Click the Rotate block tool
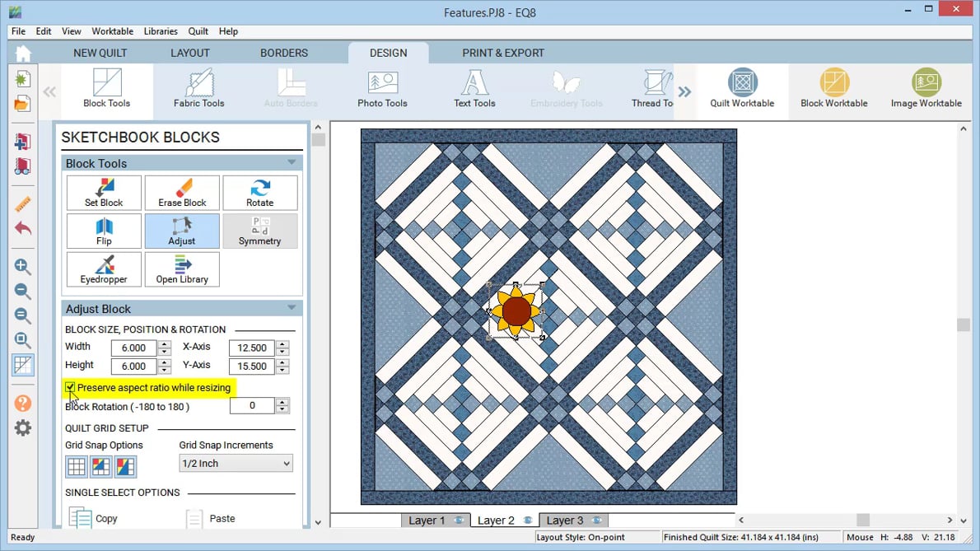Viewport: 980px width, 551px height. 259,193
